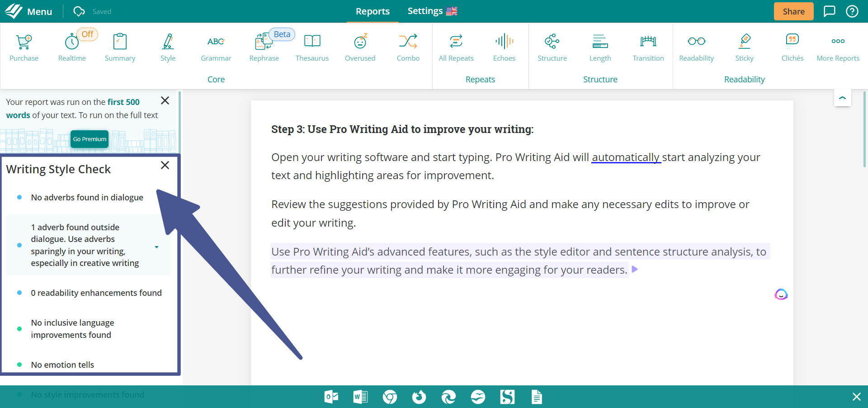Open the Purchase cart report icon

tap(24, 47)
